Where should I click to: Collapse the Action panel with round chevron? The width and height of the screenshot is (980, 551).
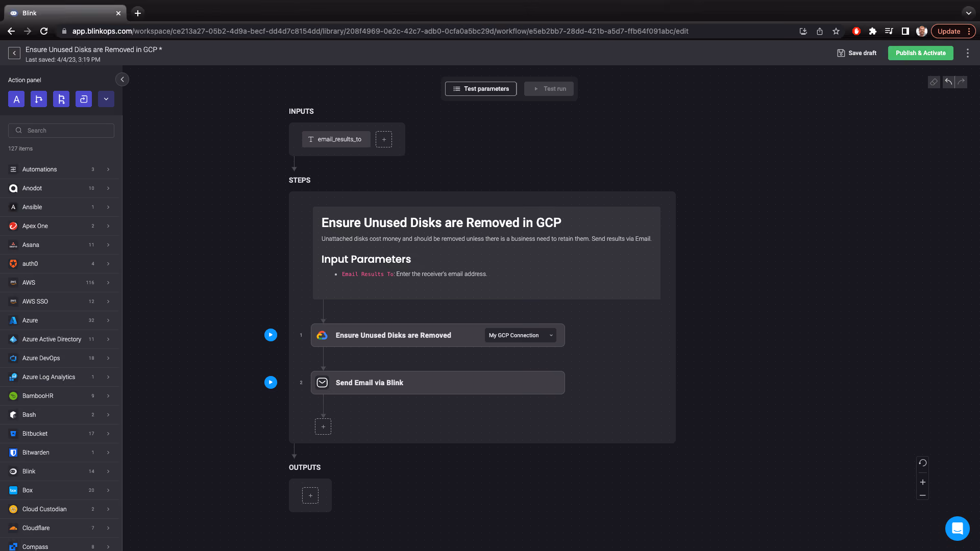122,80
